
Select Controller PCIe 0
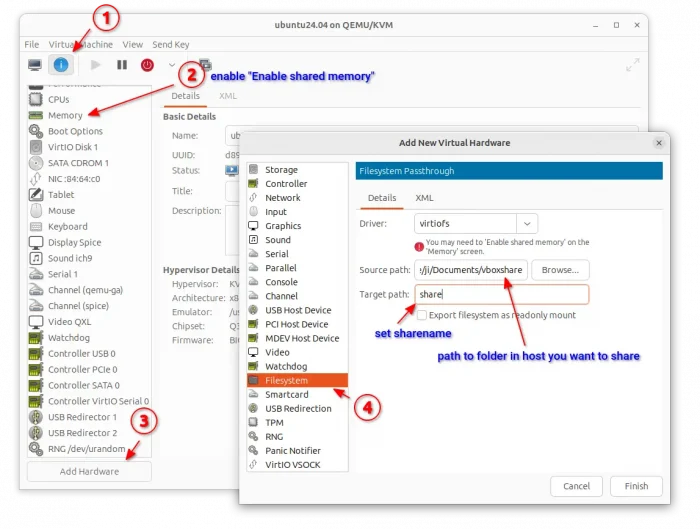89,369
